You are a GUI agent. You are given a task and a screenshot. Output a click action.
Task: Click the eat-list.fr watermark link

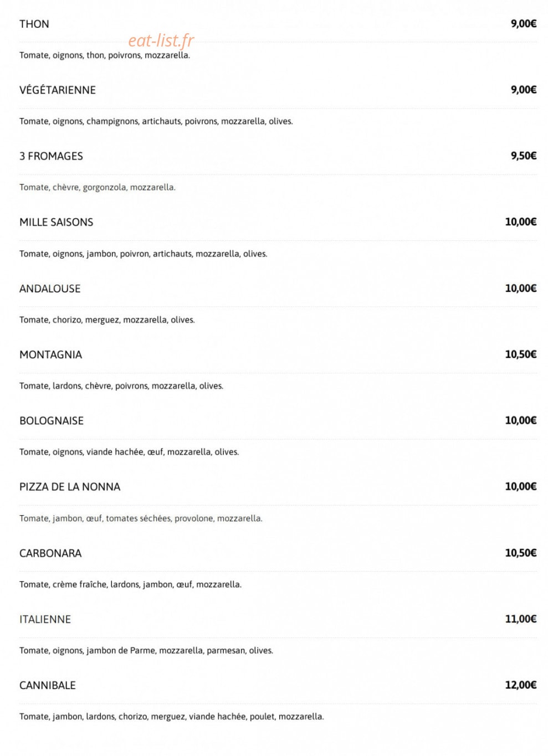pyautogui.click(x=161, y=40)
